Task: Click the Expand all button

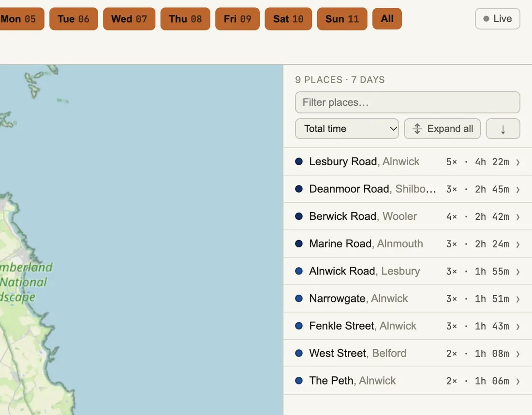Action: [442, 129]
